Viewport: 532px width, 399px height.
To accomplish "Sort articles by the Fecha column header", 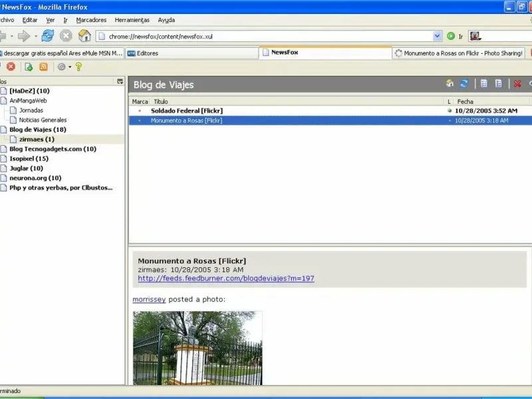I will pyautogui.click(x=493, y=102).
